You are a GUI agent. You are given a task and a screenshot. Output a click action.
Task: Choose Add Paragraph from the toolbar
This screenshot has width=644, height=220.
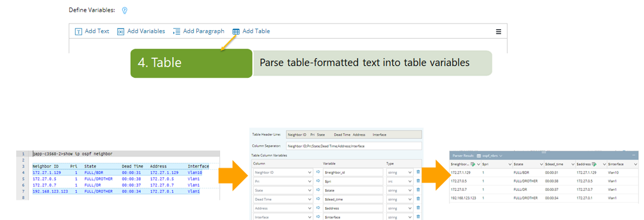coord(199,31)
